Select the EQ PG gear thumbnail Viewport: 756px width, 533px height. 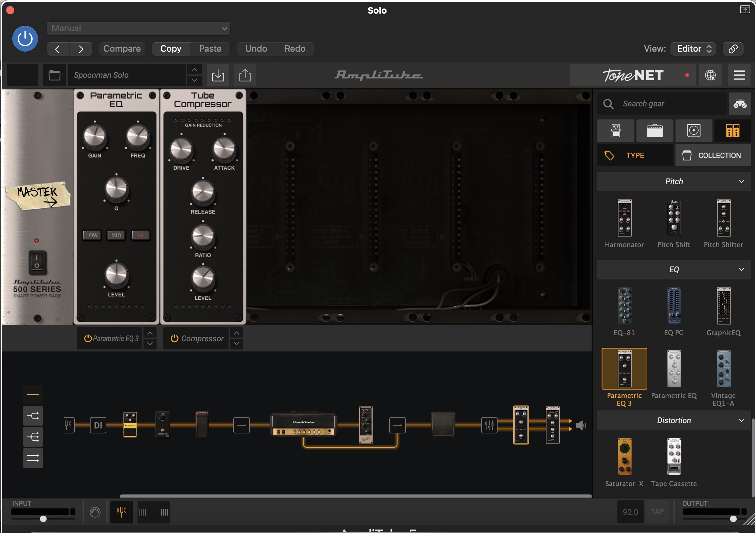[674, 306]
